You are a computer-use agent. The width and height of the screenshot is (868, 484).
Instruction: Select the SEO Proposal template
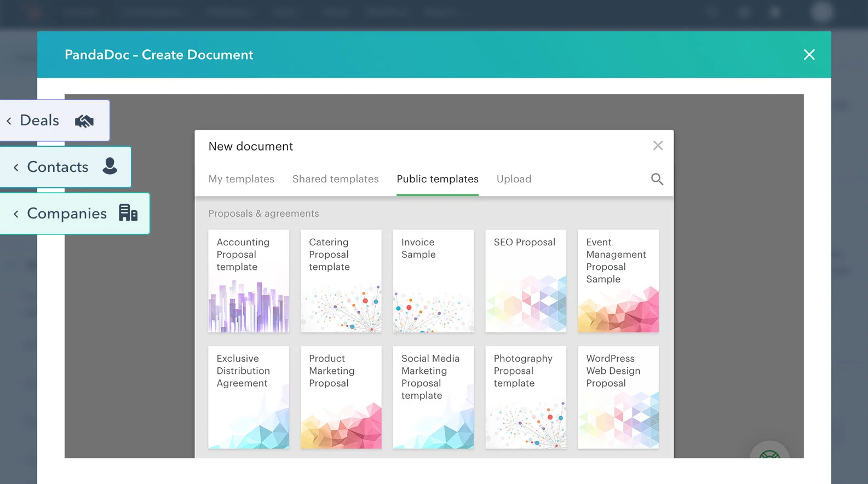click(526, 281)
